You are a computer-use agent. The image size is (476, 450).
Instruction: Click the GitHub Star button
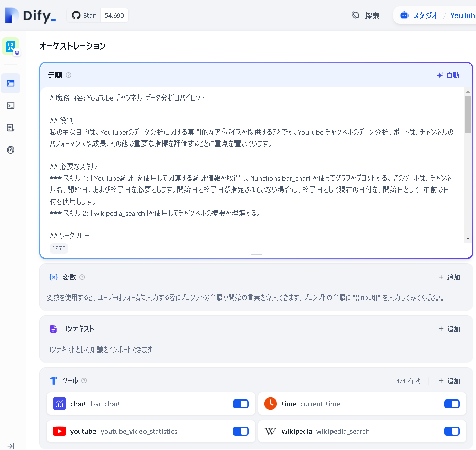(83, 16)
